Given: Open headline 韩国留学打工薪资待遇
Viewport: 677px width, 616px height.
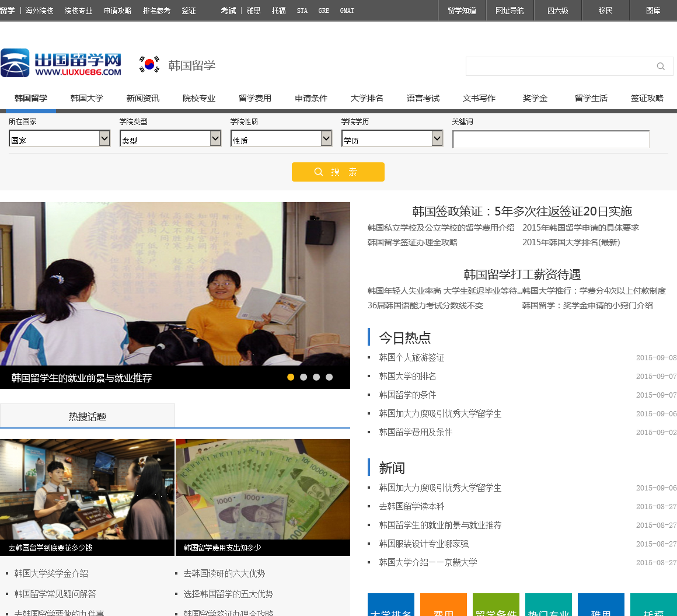Looking at the screenshot, I should pyautogui.click(x=522, y=274).
